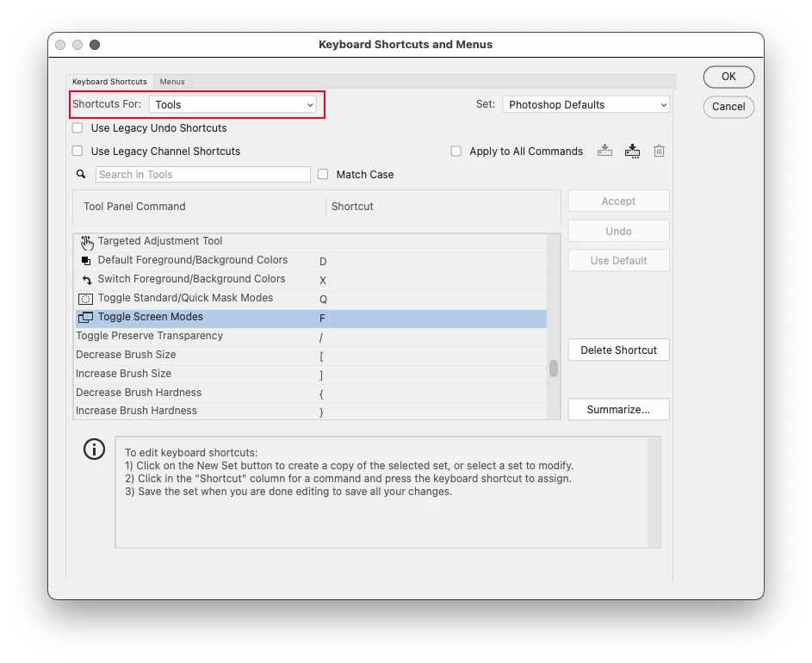Delete the current shortcut set trash icon

pyautogui.click(x=659, y=151)
